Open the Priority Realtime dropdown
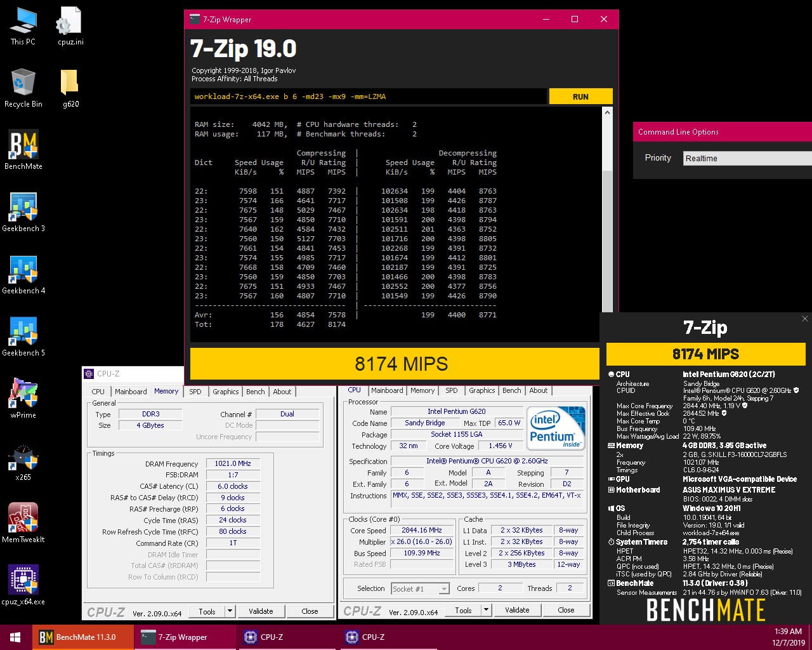This screenshot has height=650, width=812. tap(747, 158)
